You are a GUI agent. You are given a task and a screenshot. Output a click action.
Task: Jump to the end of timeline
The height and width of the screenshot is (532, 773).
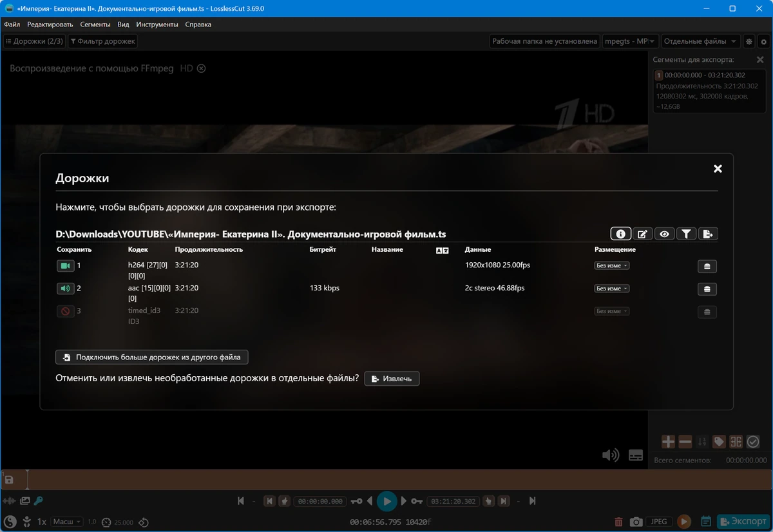[533, 501]
